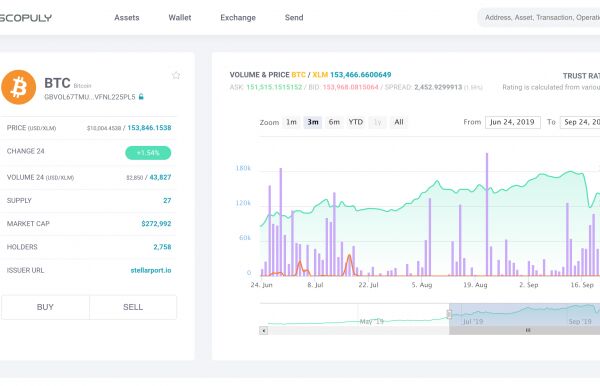The height and width of the screenshot is (386, 600).
Task: Click the BTC address GBVOL67TMU...VFNL225PL5
Action: [90, 97]
